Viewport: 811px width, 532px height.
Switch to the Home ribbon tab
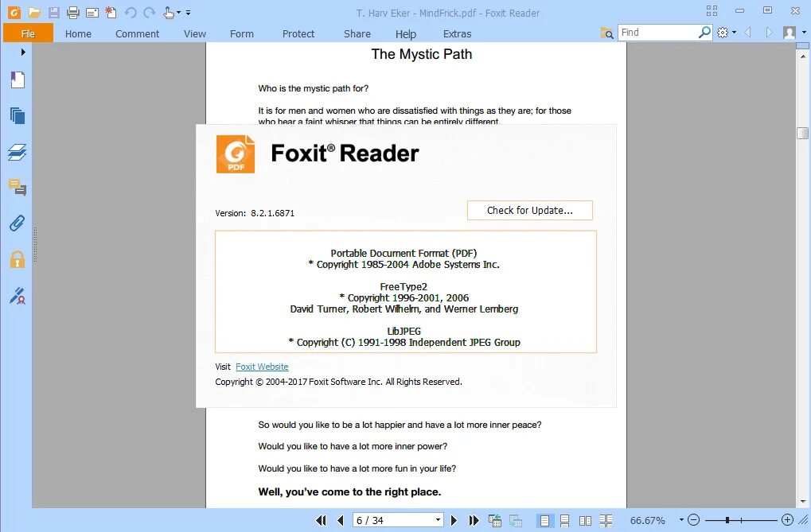point(78,33)
